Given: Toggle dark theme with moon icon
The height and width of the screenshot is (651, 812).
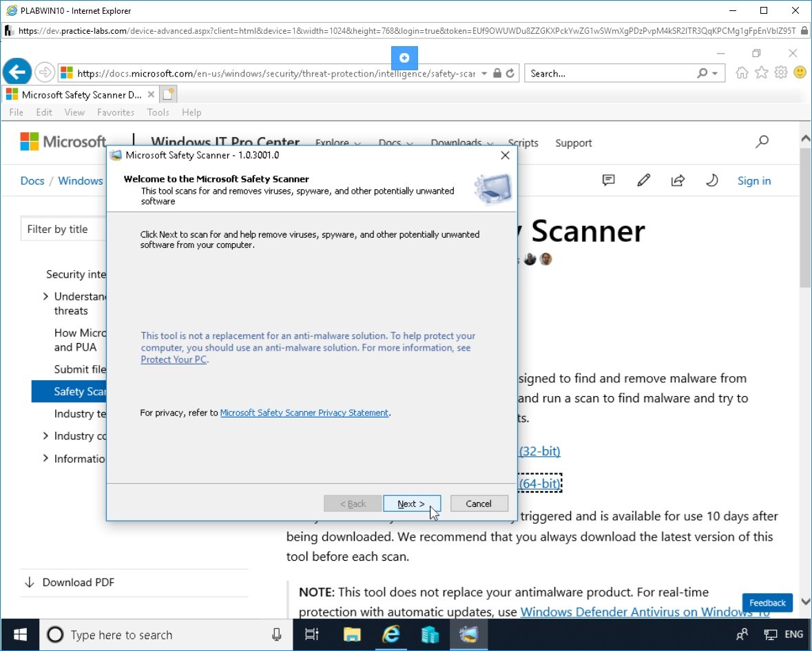Looking at the screenshot, I should click(x=712, y=180).
